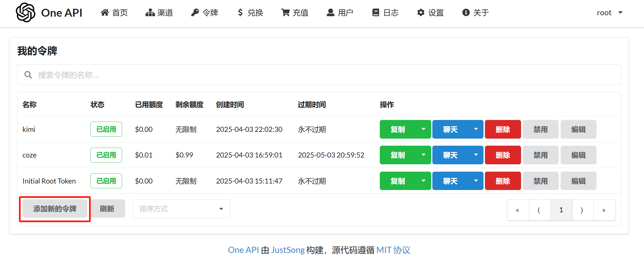Click the 剩余额度 column header

189,104
